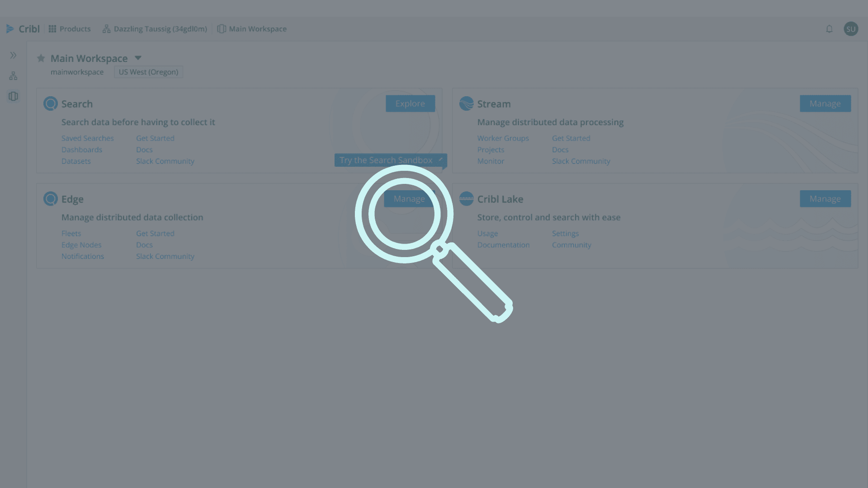The height and width of the screenshot is (488, 868).
Task: Open Dazzling Taussig organization breadcrumb
Action: pos(155,29)
